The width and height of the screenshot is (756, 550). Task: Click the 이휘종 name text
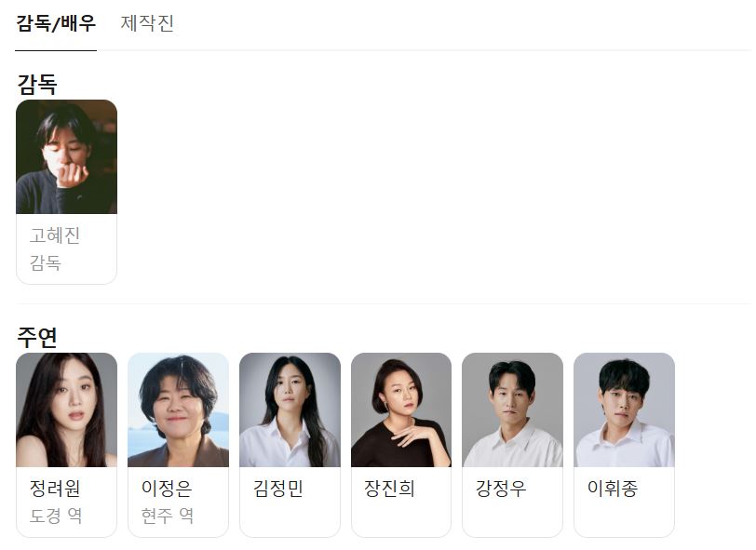[x=613, y=489]
